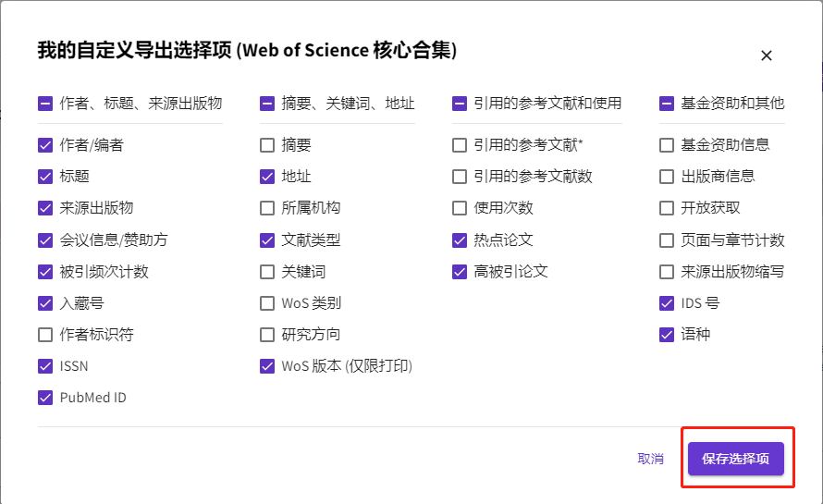The width and height of the screenshot is (823, 504).
Task: Uncheck the IDS 号 checkbox
Action: click(667, 303)
